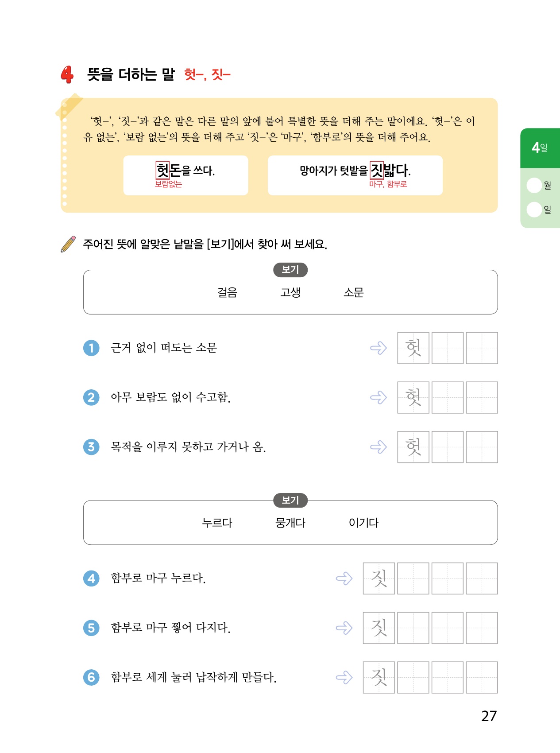Image resolution: width=560 pixels, height=753 pixels.
Task: Click the blue circled number 1
Action: pyautogui.click(x=91, y=348)
